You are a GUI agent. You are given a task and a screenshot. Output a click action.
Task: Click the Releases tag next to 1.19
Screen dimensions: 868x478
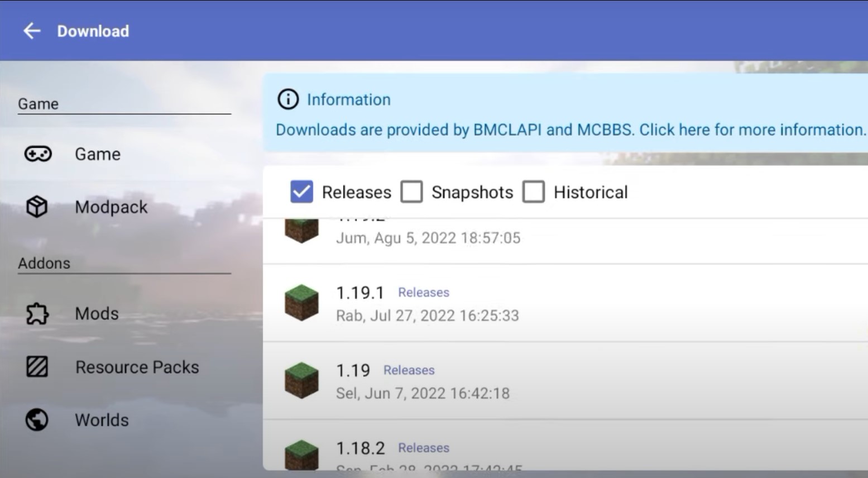409,370
